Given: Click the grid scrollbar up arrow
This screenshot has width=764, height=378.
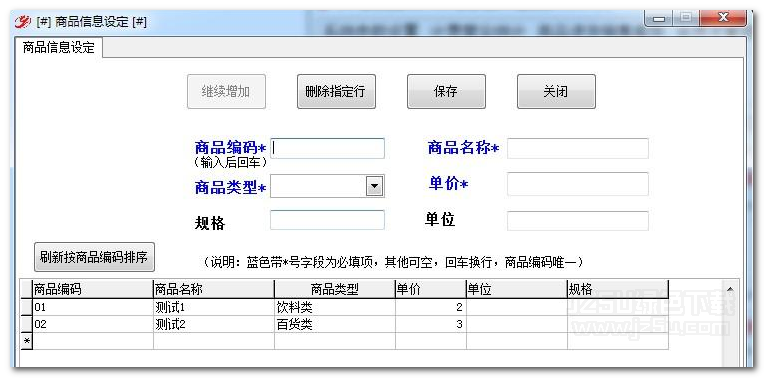Looking at the screenshot, I should point(730,289).
